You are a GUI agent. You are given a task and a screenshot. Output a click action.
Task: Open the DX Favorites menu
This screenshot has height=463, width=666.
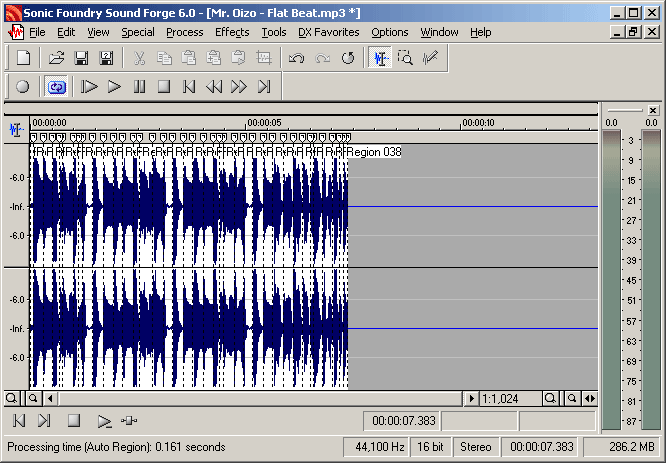click(x=328, y=32)
